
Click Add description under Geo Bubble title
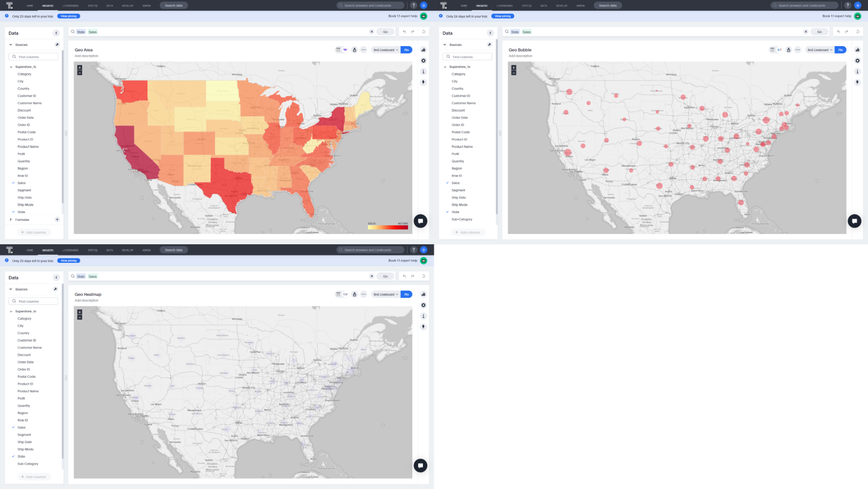pos(520,56)
